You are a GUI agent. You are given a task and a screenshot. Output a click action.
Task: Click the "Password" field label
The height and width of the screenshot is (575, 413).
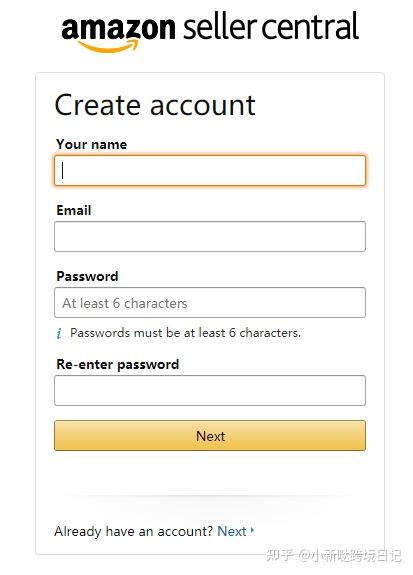[87, 276]
